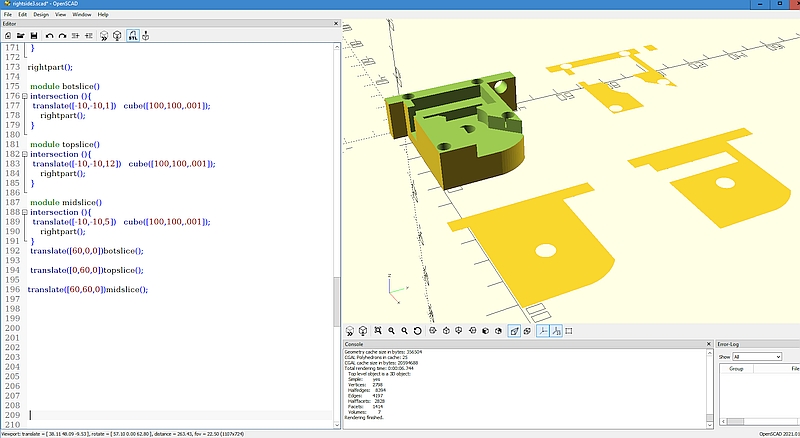Close the Console panel with its X button
This screenshot has width=800, height=438.
click(x=708, y=343)
